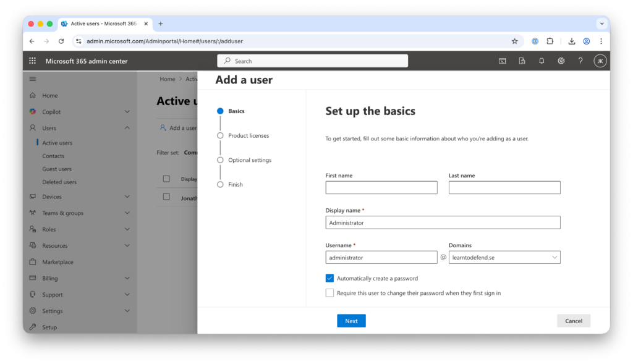Go to Product licenses step
The image size is (633, 364).
[x=248, y=135]
